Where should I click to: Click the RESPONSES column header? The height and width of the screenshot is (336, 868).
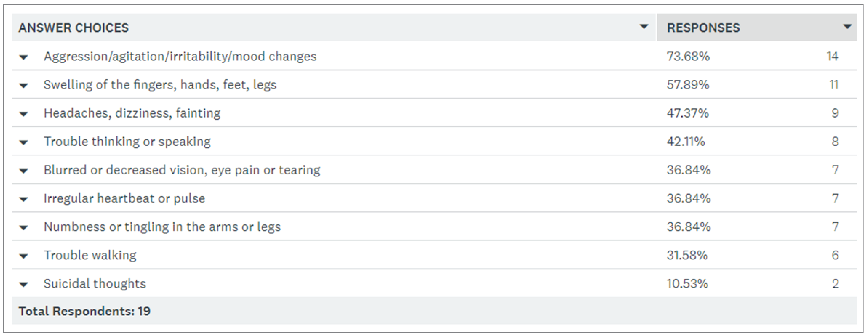[x=703, y=28]
